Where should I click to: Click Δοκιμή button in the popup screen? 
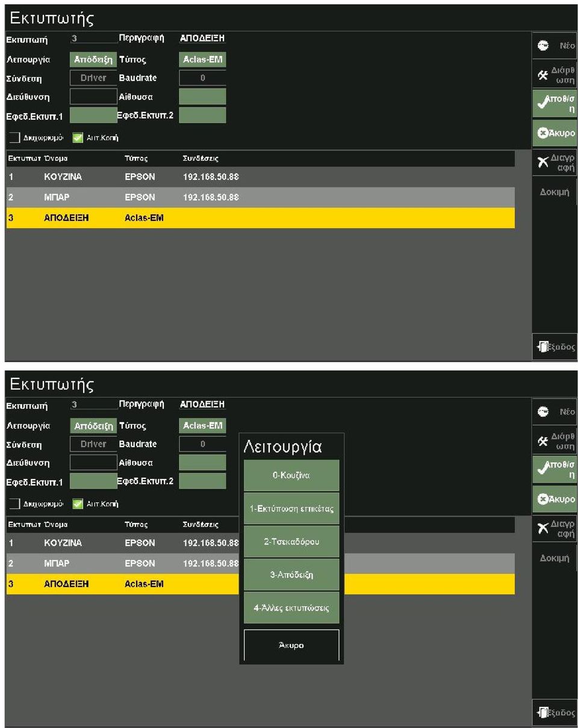coord(555,558)
